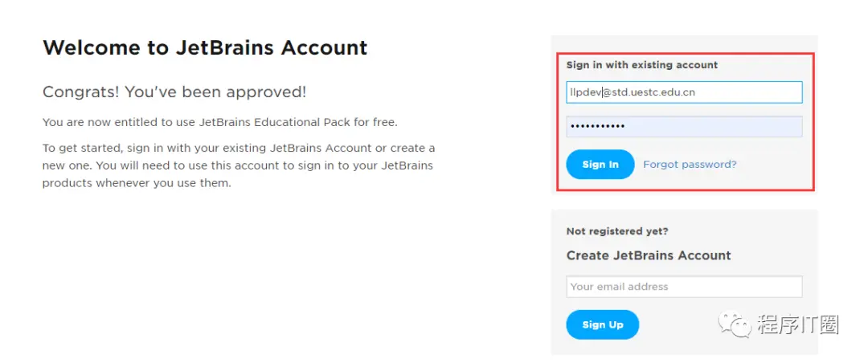The height and width of the screenshot is (363, 868).
Task: Click the Congrats! You've been approved! text
Action: click(174, 92)
